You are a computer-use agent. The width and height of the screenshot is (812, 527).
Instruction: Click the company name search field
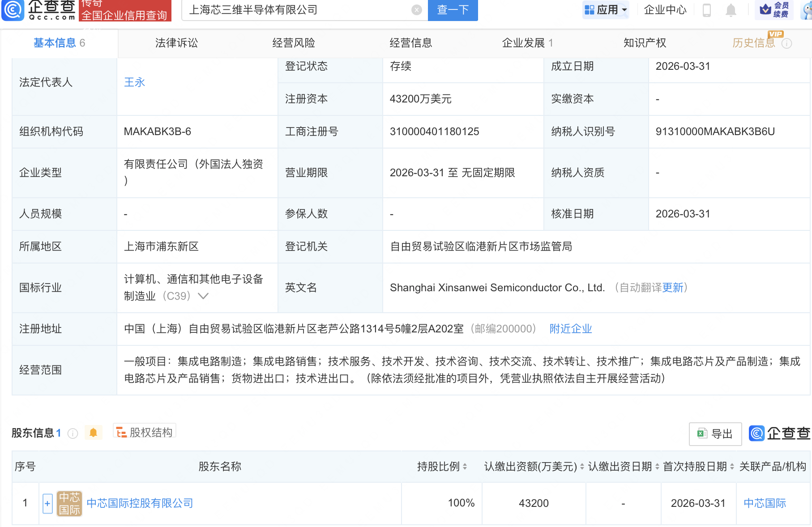pos(295,10)
